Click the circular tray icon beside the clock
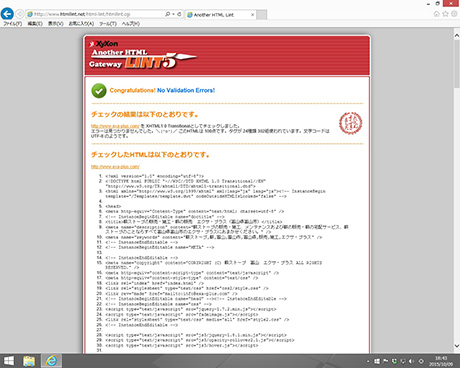460x368 pixels. point(421,361)
